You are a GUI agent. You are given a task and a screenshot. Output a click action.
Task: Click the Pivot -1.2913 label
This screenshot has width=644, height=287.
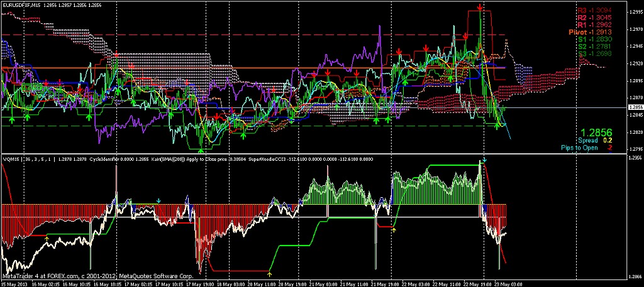point(590,32)
